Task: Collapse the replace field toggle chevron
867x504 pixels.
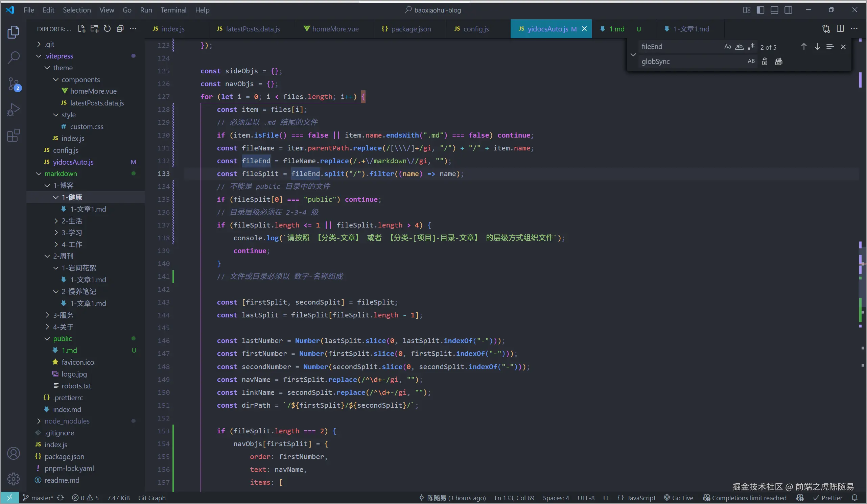Action: (633, 54)
